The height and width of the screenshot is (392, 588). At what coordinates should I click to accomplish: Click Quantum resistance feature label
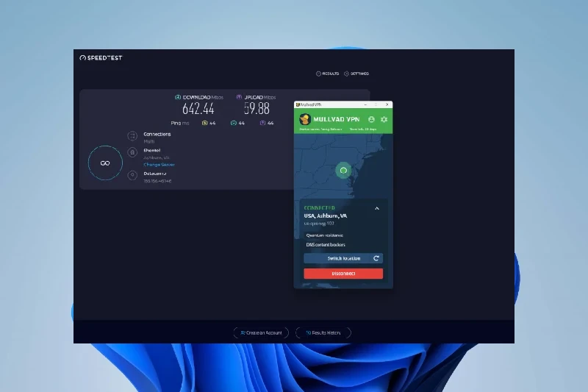[324, 235]
